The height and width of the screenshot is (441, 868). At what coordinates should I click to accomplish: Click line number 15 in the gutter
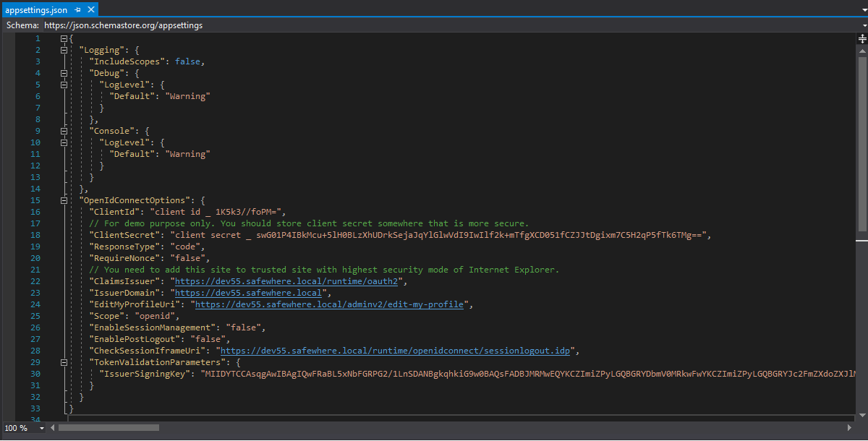(35, 200)
